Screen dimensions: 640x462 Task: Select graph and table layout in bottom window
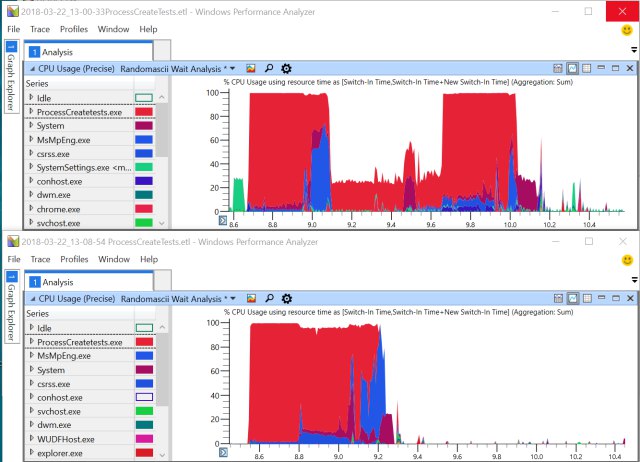[558, 298]
